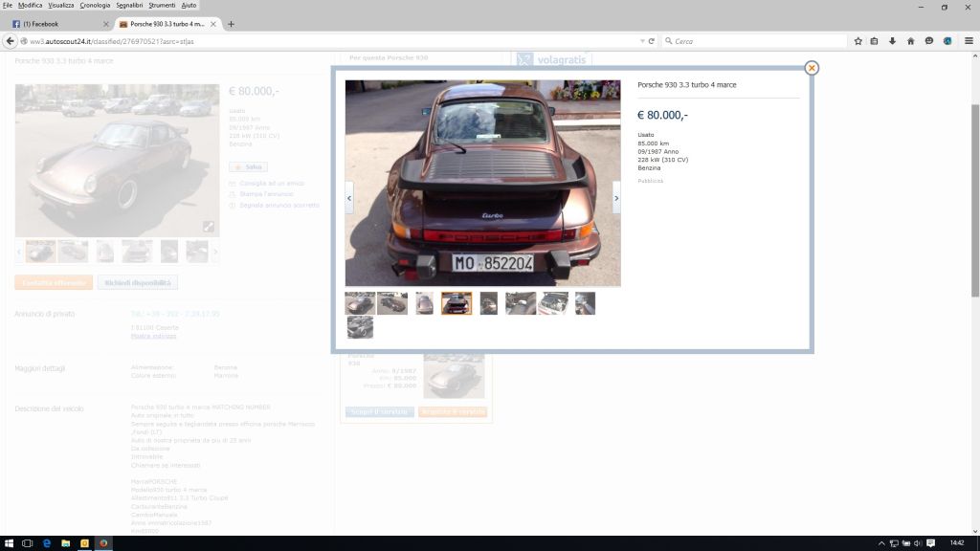Click the 228 kW (310 CV) text
Viewport: 980px width, 551px height.
pos(663,160)
